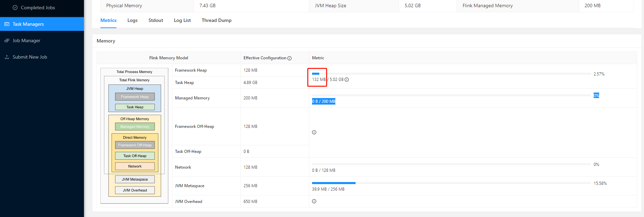Screen dimensions: 644x217
Task: Open the Stdout tab
Action: tap(156, 20)
